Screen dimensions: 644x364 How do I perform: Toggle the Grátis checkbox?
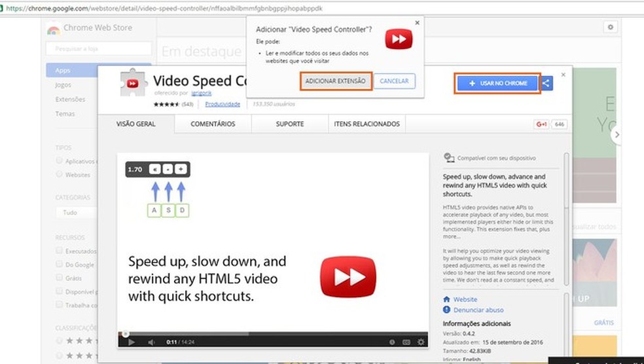coord(59,278)
